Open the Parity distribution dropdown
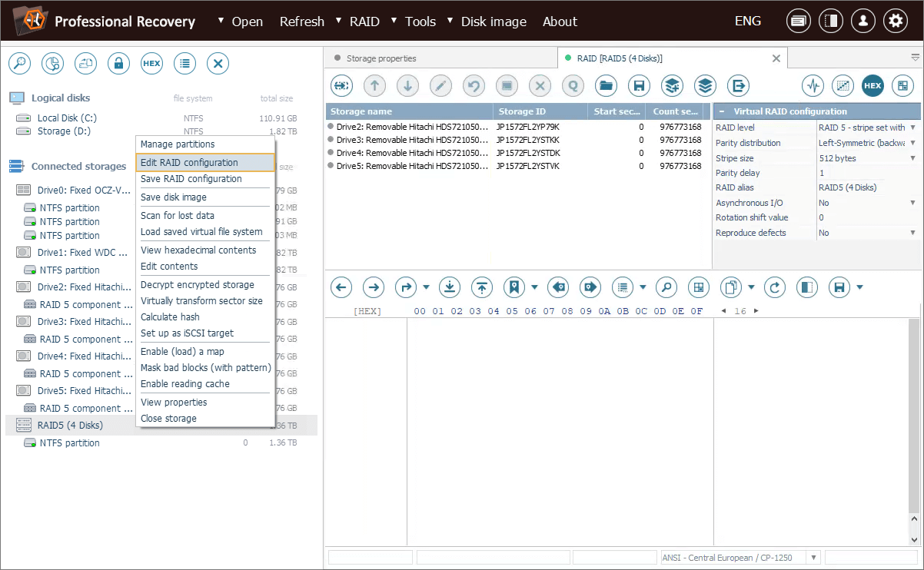 coord(912,143)
